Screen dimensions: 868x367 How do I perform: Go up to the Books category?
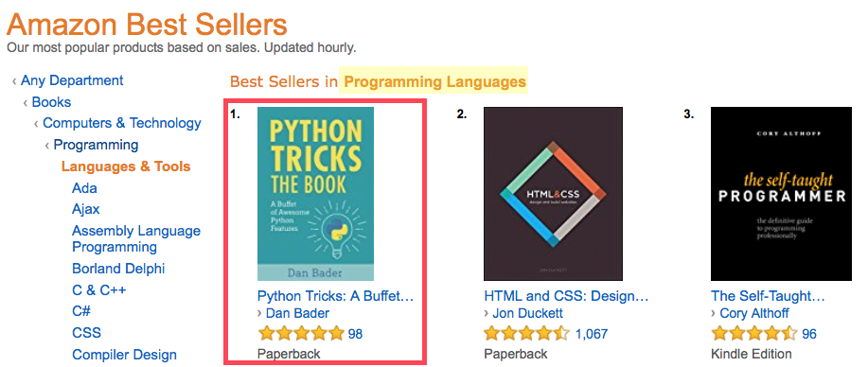tap(51, 102)
